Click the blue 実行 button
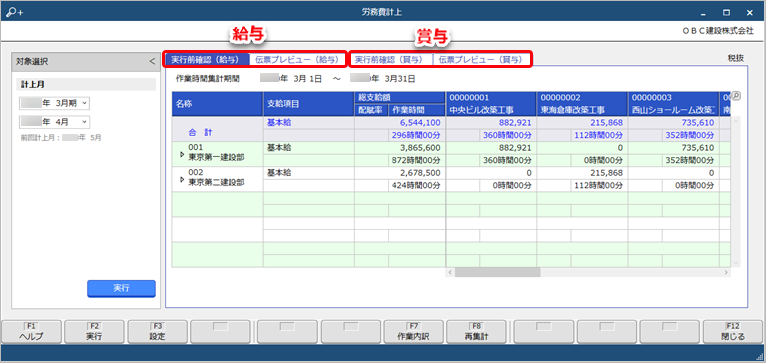 [121, 288]
